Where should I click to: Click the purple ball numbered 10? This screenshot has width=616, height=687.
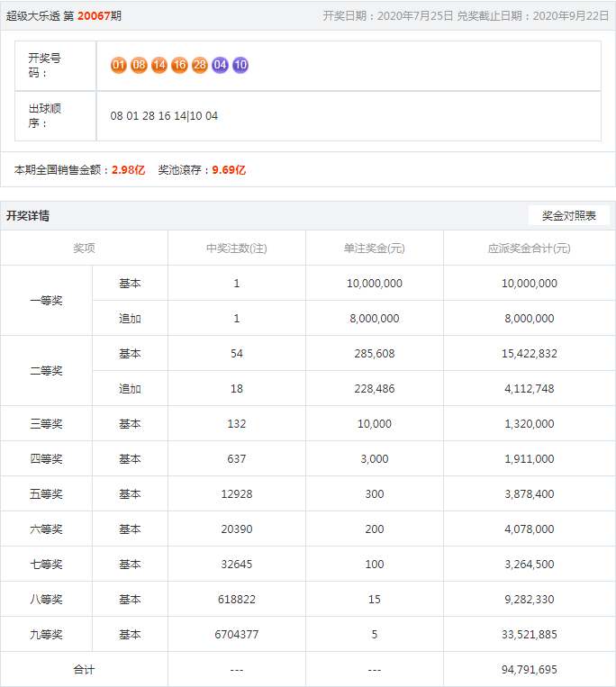240,65
